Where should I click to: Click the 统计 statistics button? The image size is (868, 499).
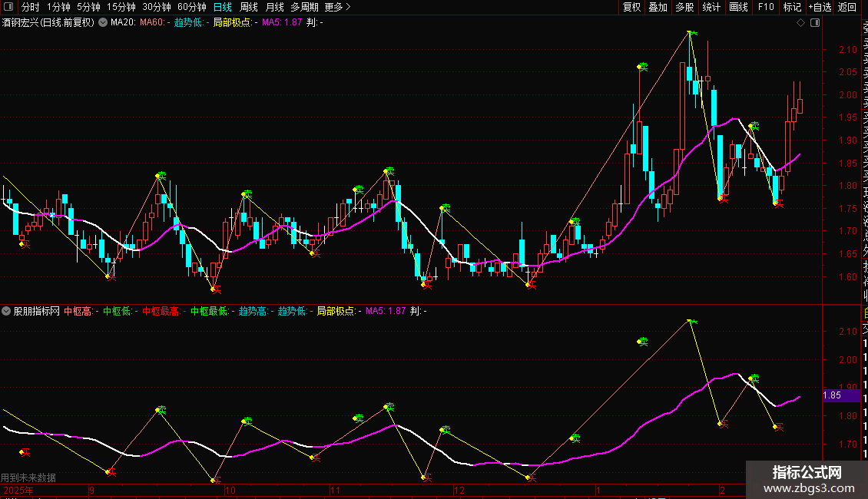pos(711,7)
